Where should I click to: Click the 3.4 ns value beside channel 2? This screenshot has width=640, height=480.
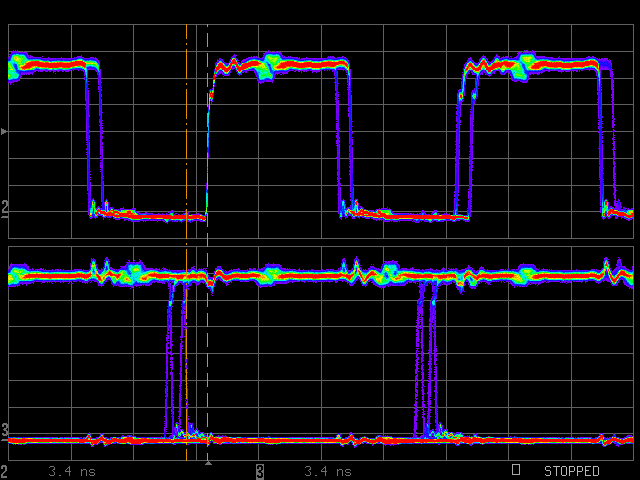pos(72,472)
